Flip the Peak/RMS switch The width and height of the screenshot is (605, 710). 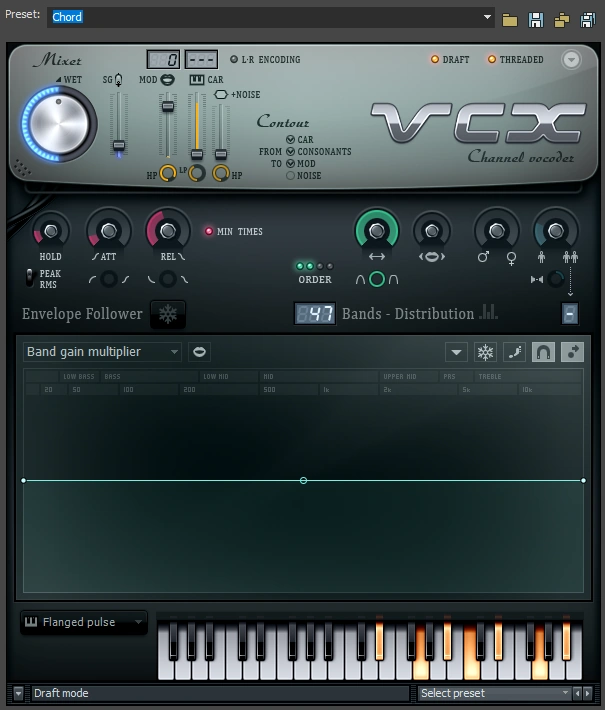click(x=30, y=278)
